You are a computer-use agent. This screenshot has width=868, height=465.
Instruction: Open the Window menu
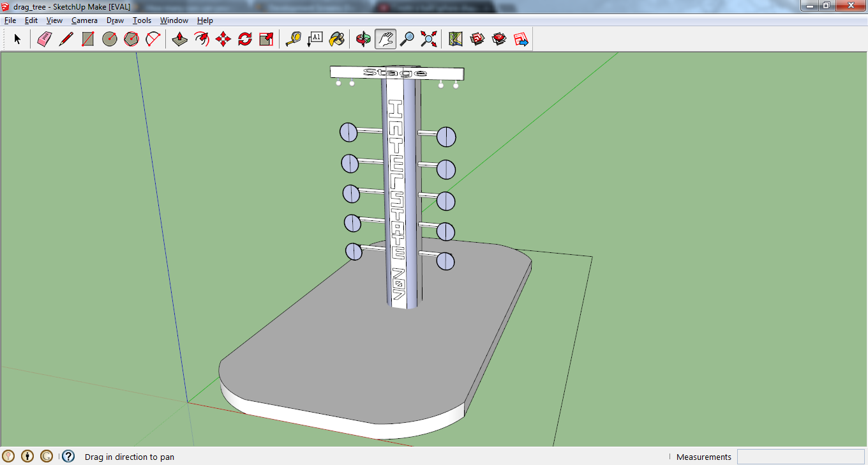pos(174,20)
